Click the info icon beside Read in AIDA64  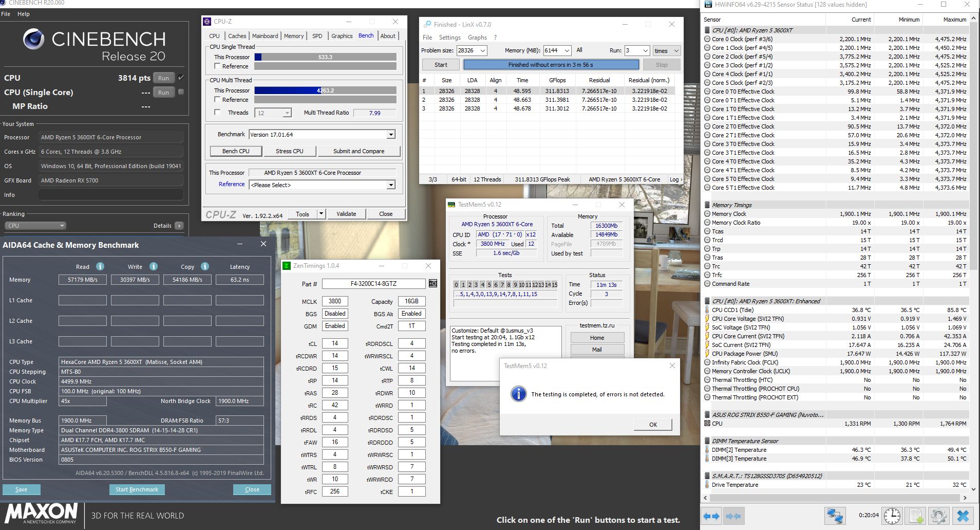tap(100, 266)
